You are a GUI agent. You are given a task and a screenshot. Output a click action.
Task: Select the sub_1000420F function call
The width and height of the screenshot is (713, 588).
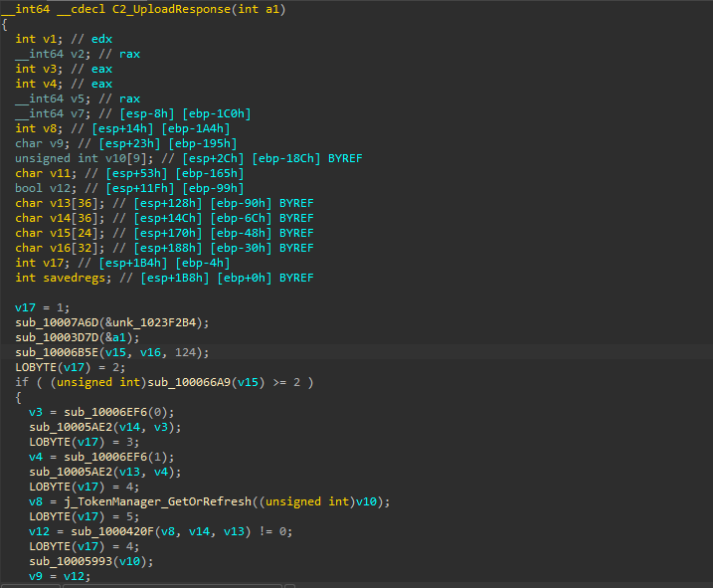pyautogui.click(x=112, y=531)
